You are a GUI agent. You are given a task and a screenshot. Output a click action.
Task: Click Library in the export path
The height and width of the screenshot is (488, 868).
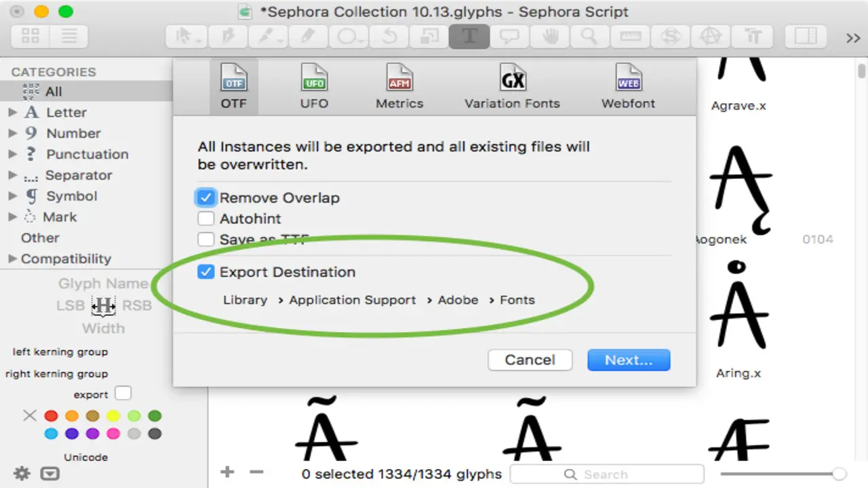point(245,300)
